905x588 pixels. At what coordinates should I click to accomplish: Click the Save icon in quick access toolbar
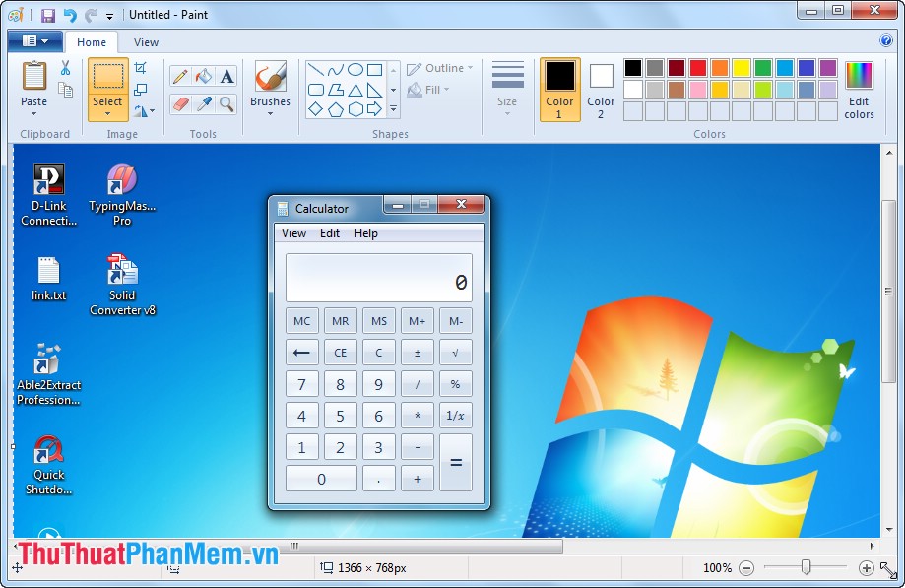click(x=48, y=15)
